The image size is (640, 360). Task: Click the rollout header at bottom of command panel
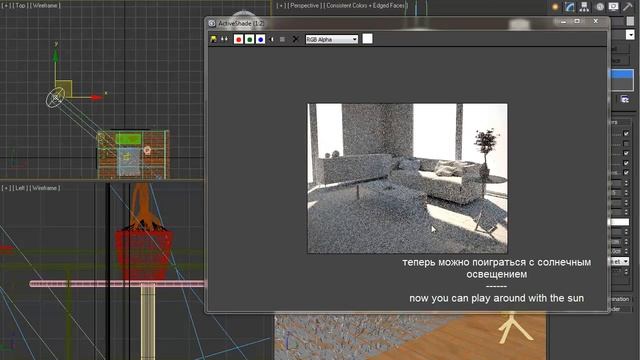tap(620, 309)
